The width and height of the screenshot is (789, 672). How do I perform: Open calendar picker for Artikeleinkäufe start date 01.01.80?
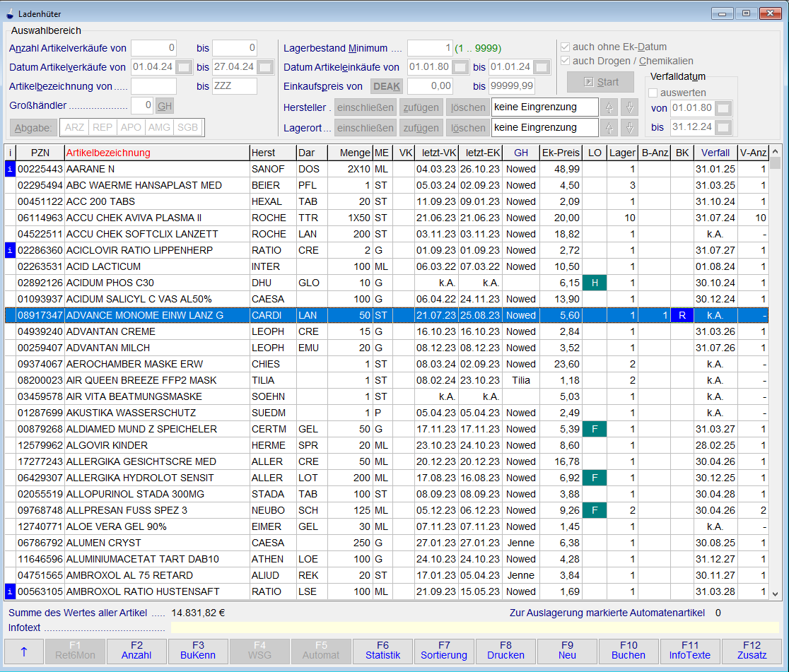tap(460, 67)
